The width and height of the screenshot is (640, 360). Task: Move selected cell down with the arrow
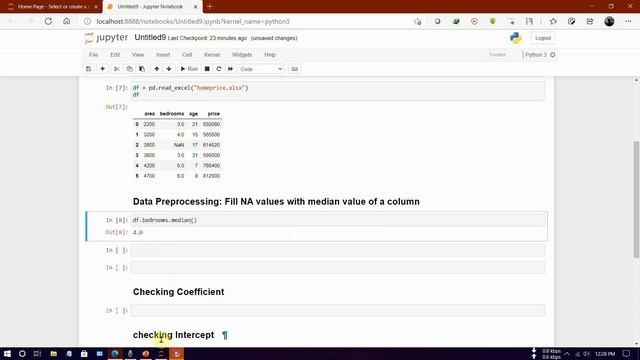pos(169,69)
